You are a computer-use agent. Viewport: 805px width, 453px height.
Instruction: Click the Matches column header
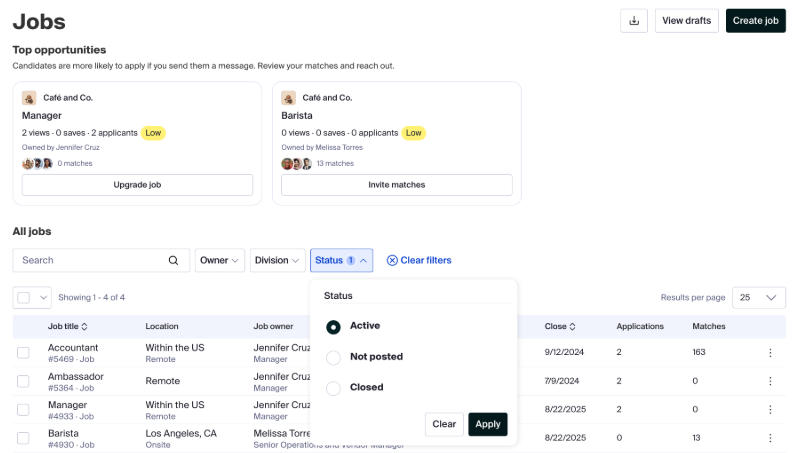click(x=708, y=326)
